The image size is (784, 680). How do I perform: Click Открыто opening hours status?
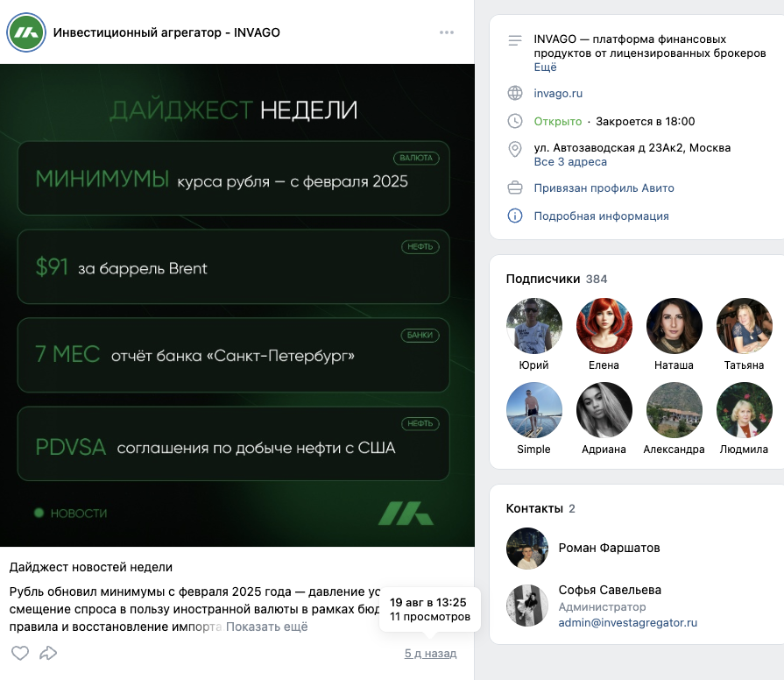(557, 122)
